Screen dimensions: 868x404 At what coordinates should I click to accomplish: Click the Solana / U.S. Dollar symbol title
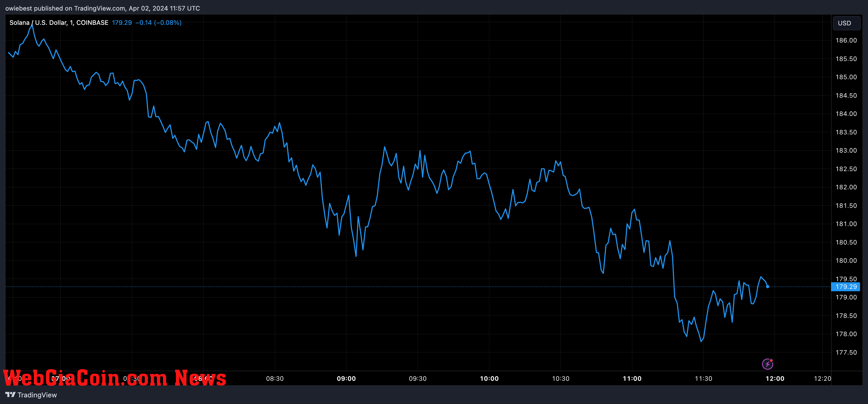coord(59,22)
